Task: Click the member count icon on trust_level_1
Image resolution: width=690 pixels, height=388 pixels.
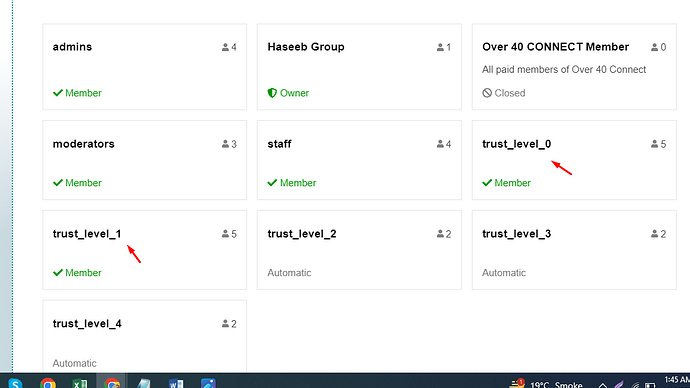Action: (225, 234)
